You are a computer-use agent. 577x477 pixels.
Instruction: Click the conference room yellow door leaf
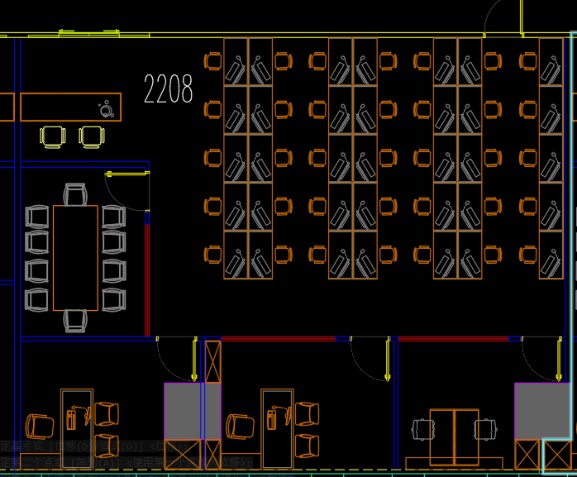(127, 173)
